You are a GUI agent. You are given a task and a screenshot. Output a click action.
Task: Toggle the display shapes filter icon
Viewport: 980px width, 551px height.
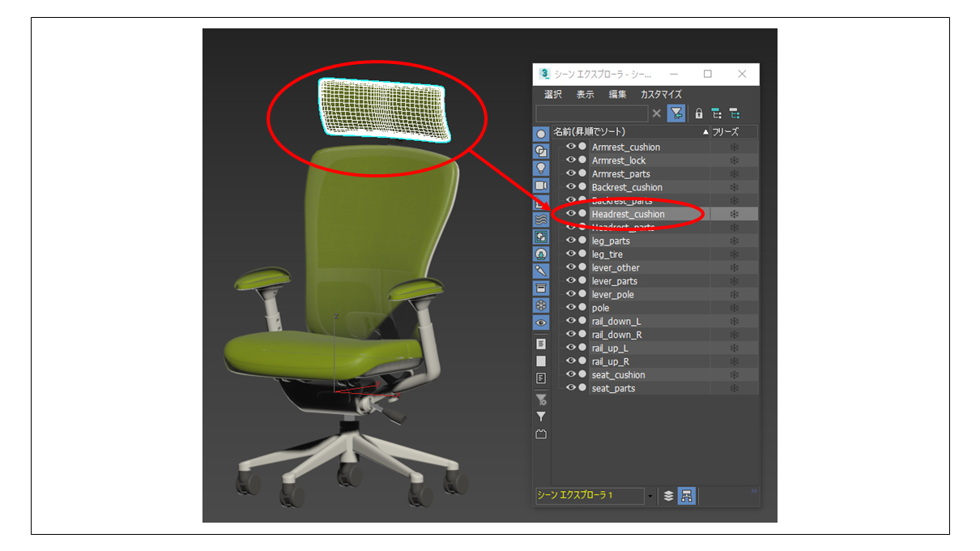(x=541, y=152)
